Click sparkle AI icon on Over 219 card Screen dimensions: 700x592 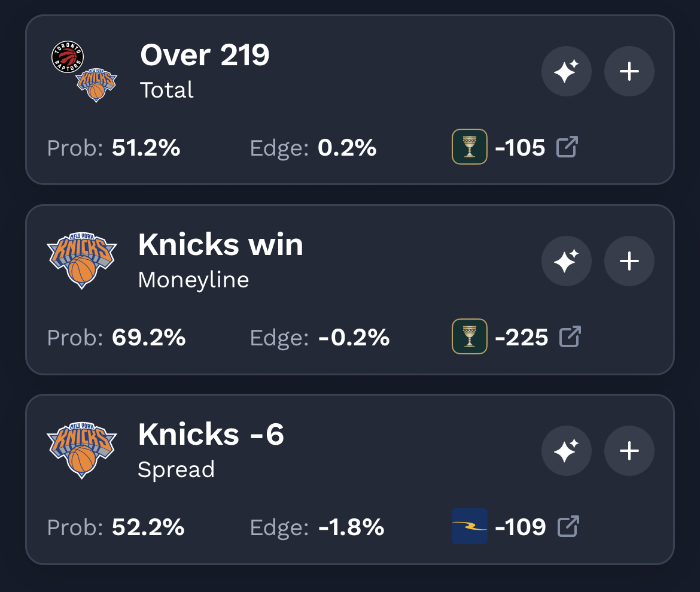[566, 72]
